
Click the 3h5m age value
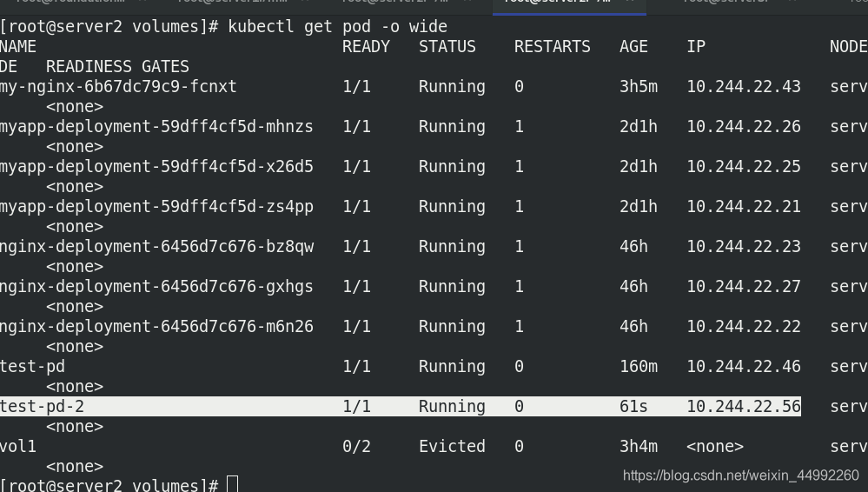click(639, 86)
